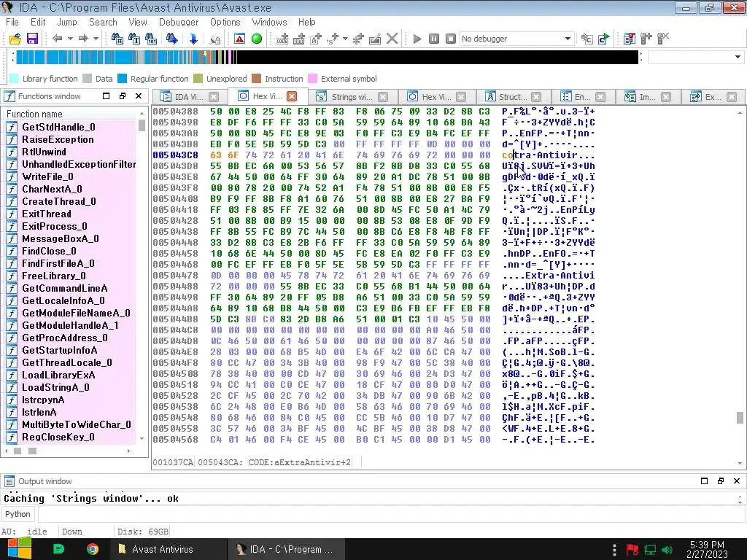Float the Functions window panel
This screenshot has height=560, width=747.
pyautogui.click(x=123, y=96)
